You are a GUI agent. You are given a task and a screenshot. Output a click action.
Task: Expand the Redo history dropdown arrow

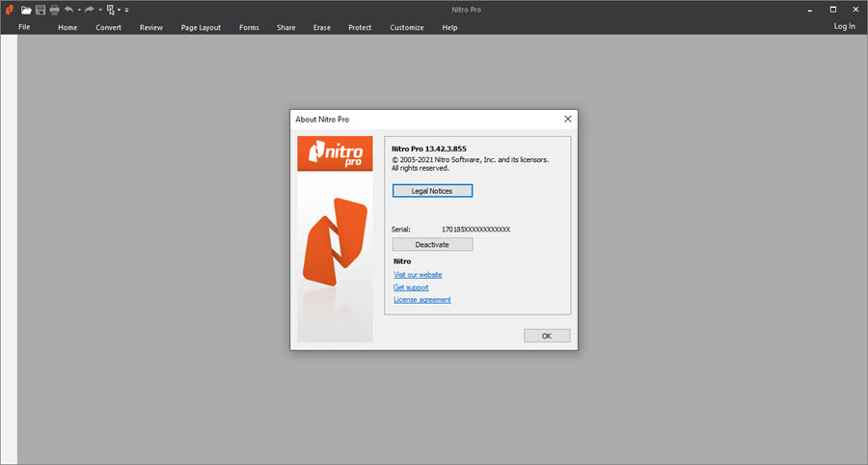click(x=100, y=10)
